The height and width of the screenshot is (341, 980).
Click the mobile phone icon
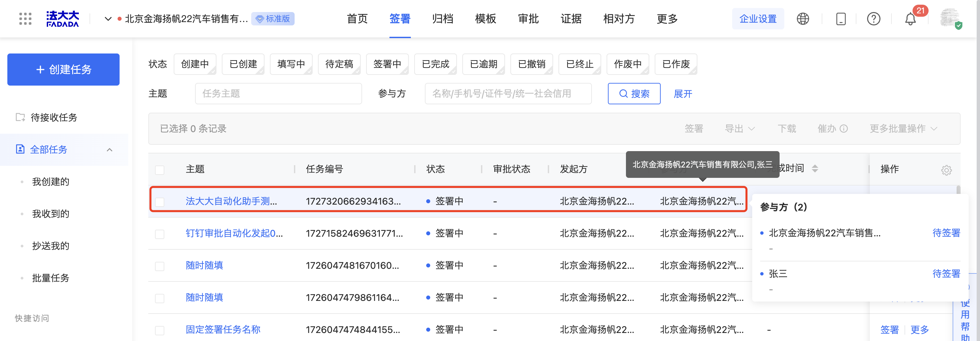[x=841, y=19]
